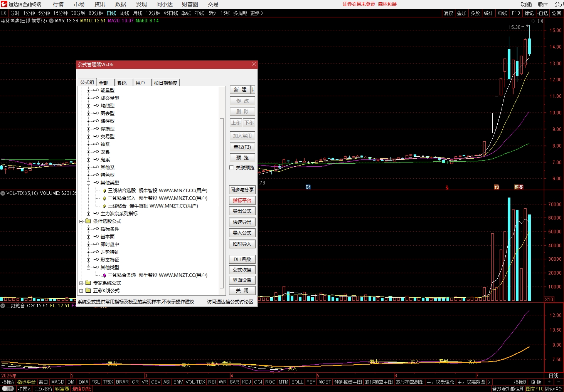Enable the 关联预览 checkbox
The image size is (564, 392).
(231, 168)
